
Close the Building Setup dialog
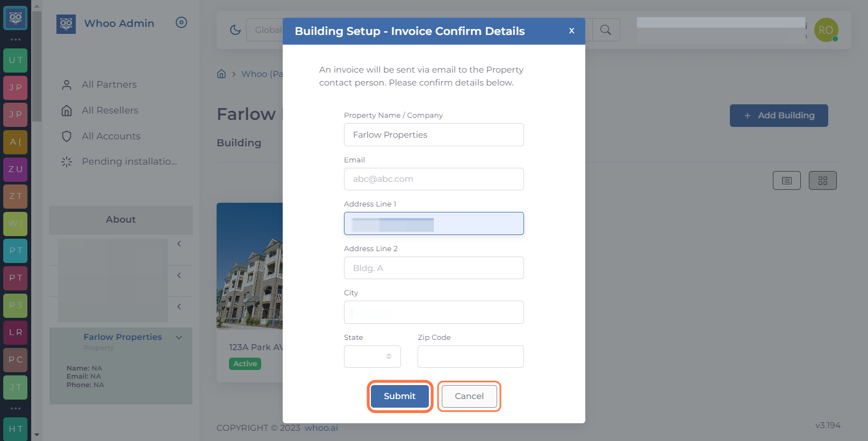point(572,31)
